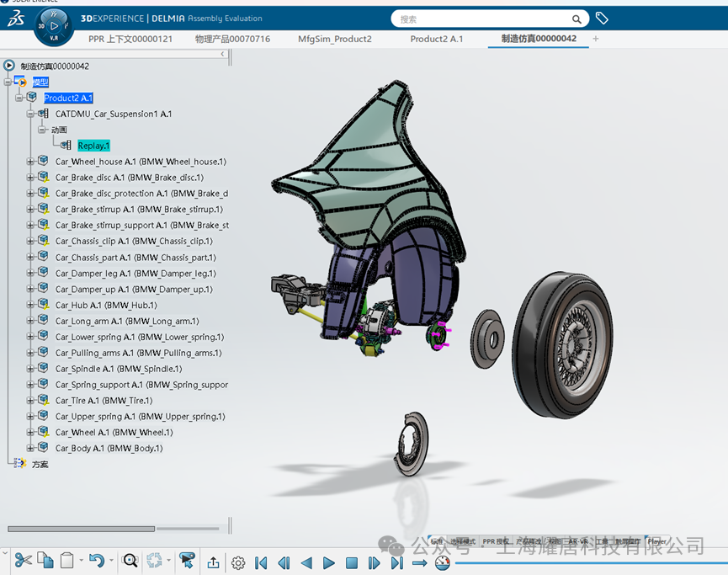Click the tree horizontal scrollbar
The height and width of the screenshot is (575, 728).
tap(82, 529)
